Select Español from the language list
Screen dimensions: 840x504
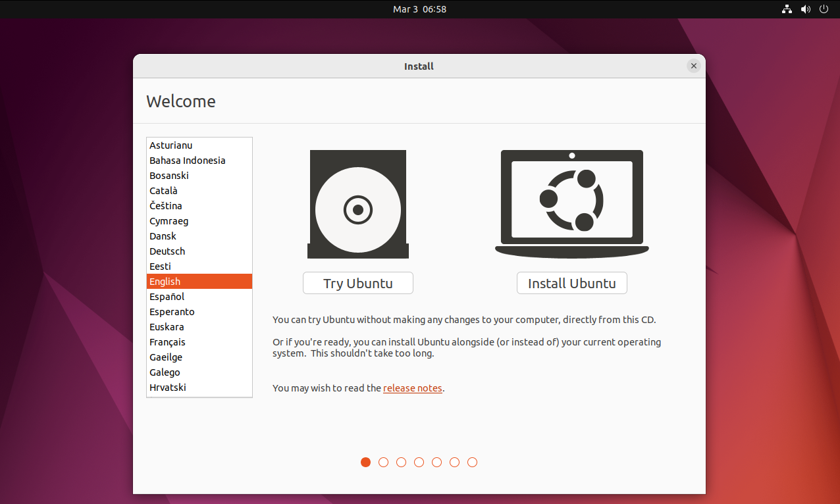pos(167,297)
